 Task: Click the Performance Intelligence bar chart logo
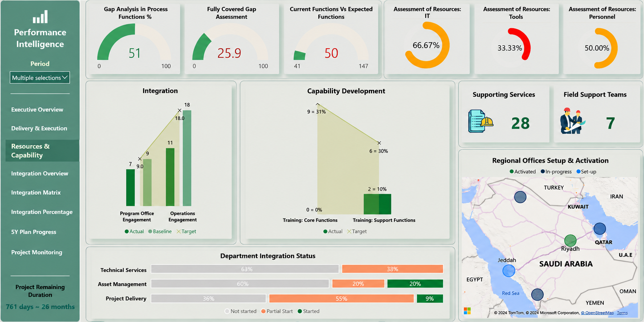pos(40,17)
